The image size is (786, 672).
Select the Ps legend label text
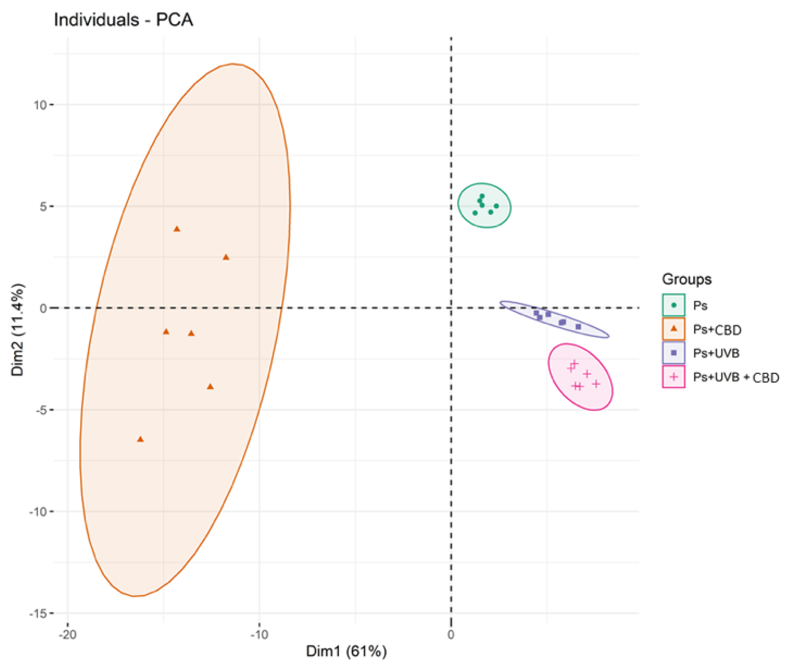700,305
